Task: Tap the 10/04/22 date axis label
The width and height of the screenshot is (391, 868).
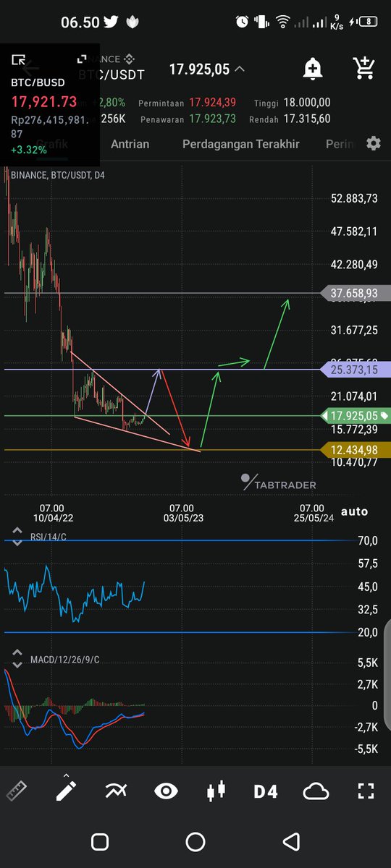Action: [x=53, y=518]
